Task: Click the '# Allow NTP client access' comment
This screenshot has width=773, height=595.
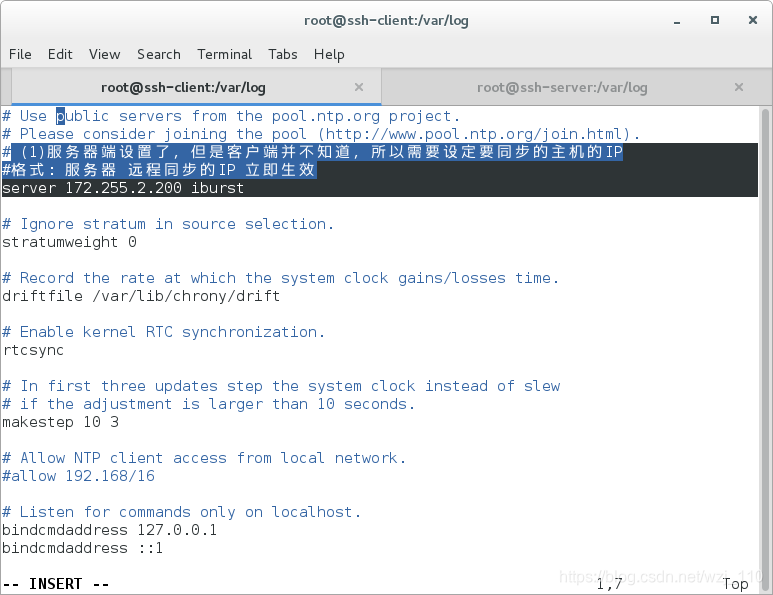Action: point(204,458)
